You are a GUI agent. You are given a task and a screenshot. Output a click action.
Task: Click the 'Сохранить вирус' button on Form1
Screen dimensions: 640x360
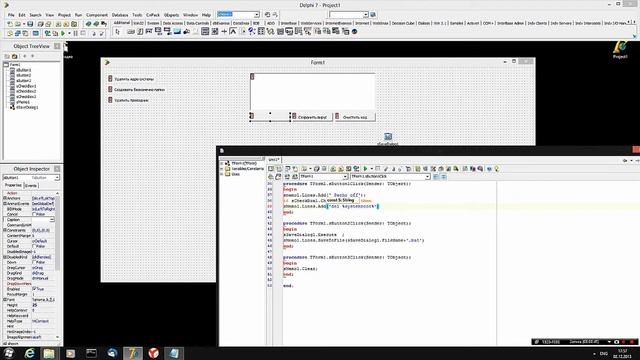[312, 117]
